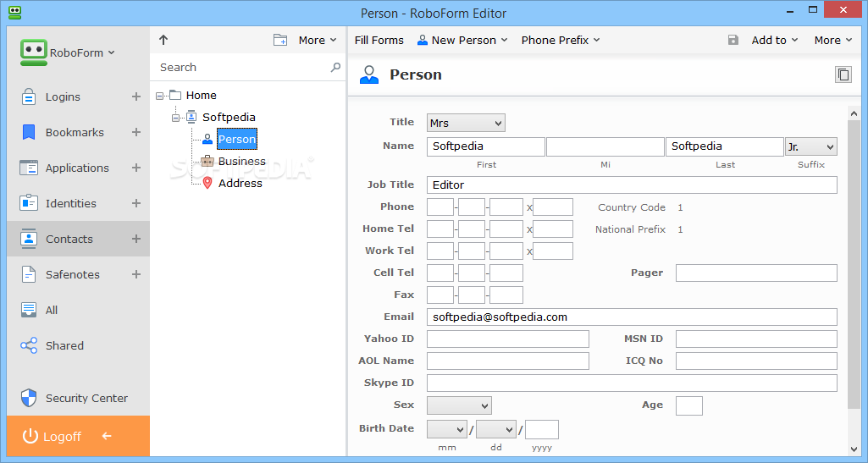Select Address item in the tree
The height and width of the screenshot is (463, 868).
click(x=240, y=183)
